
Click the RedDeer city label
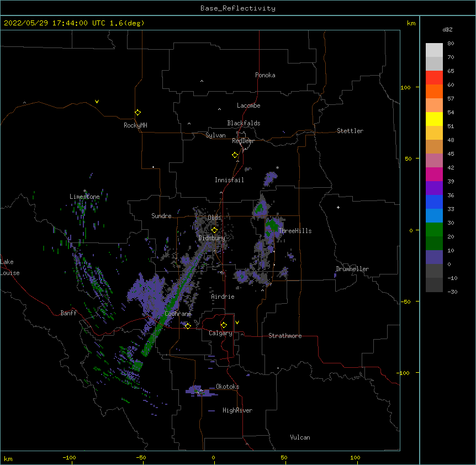coord(243,141)
